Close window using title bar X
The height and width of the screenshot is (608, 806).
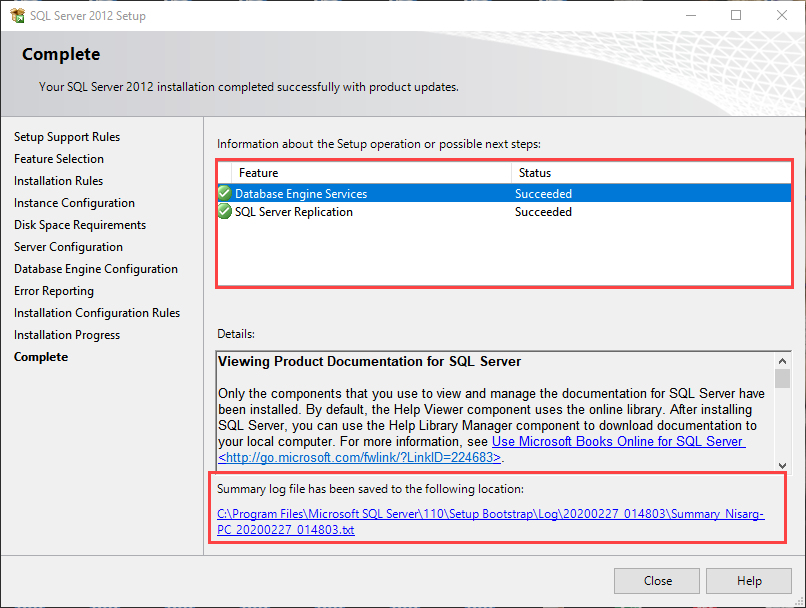781,15
